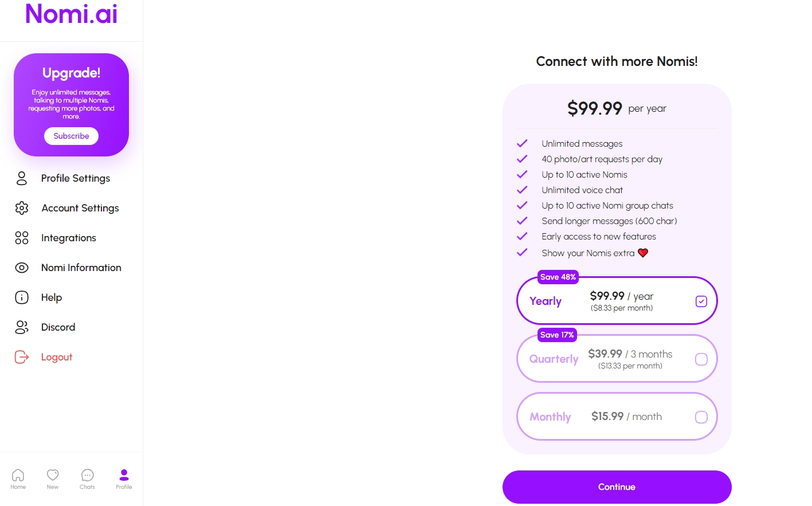The width and height of the screenshot is (812, 506).
Task: Select the Quarterly plan checkbox
Action: 701,359
